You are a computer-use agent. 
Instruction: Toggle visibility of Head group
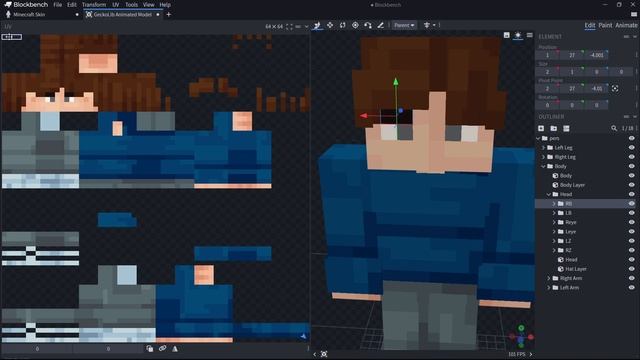631,194
